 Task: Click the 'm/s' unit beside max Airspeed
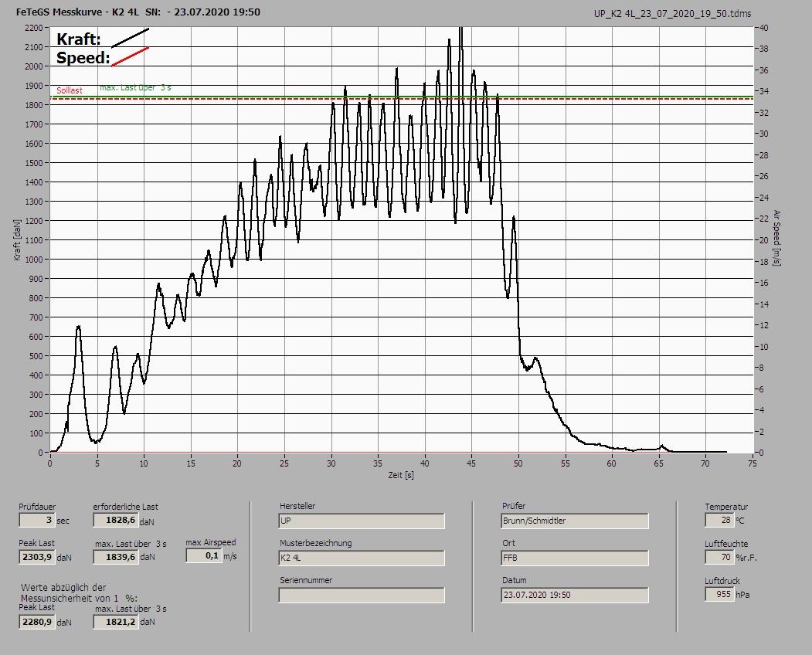(230, 557)
